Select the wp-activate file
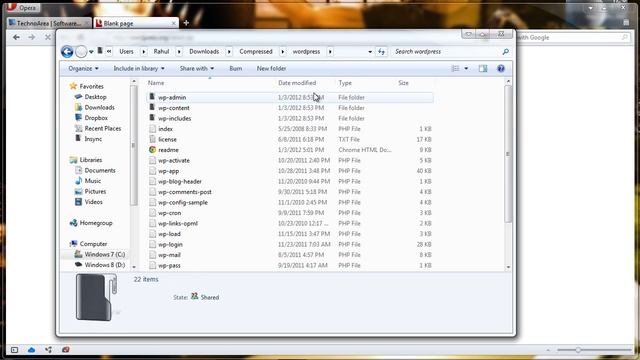The width and height of the screenshot is (640, 360). [x=174, y=160]
